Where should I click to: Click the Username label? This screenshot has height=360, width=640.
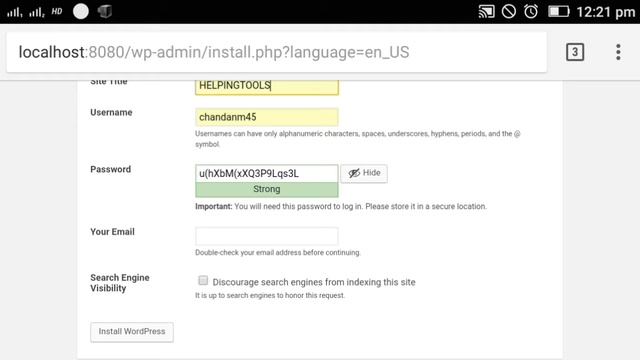coord(111,113)
